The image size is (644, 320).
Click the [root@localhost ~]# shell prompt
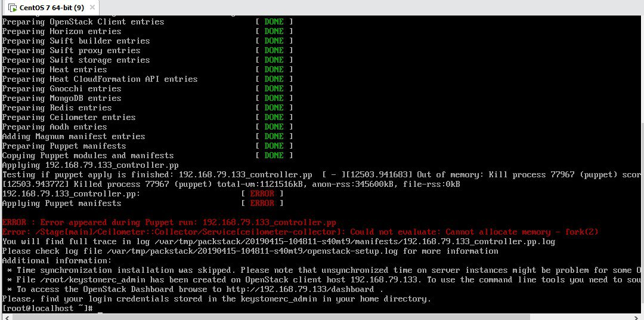click(x=48, y=308)
